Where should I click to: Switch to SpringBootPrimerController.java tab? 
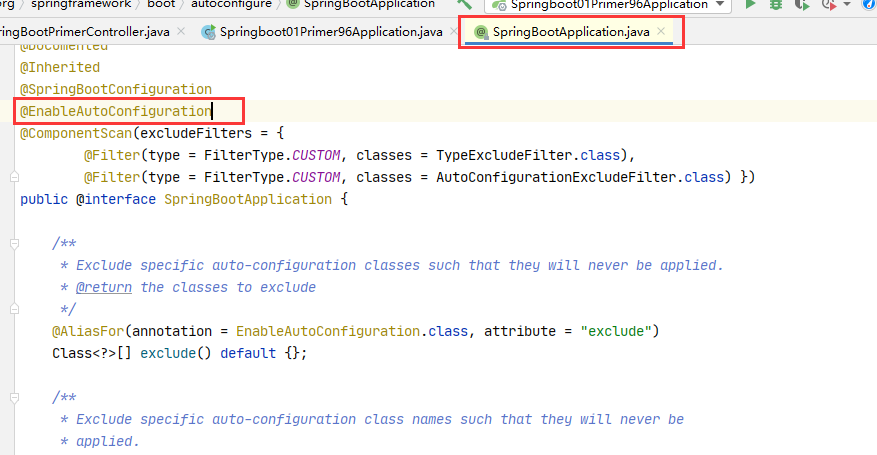point(85,32)
